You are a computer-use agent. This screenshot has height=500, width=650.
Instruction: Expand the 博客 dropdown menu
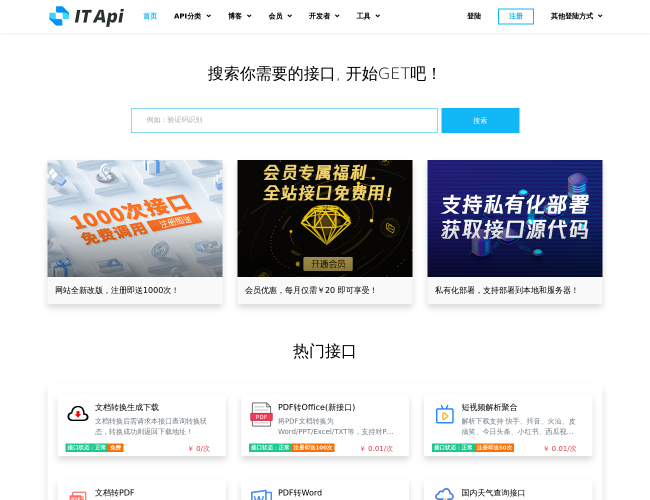point(240,16)
